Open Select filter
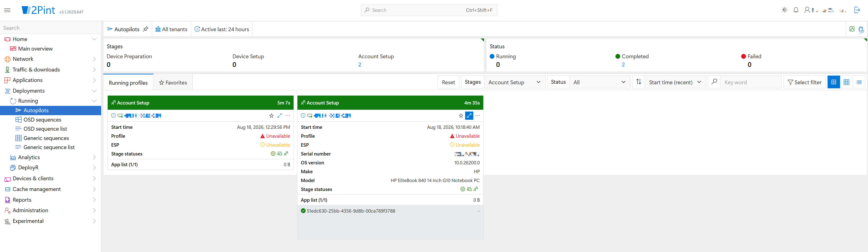Screen dimensions: 868x252 pyautogui.click(x=804, y=82)
